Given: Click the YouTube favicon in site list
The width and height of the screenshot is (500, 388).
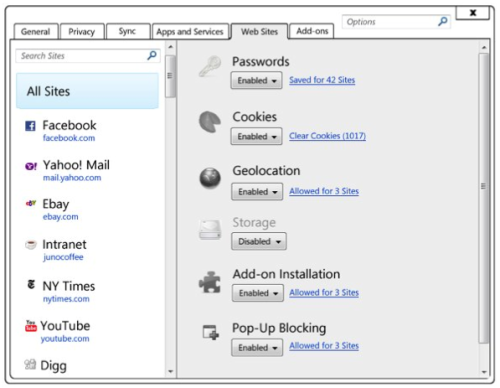Looking at the screenshot, I should coord(31,326).
